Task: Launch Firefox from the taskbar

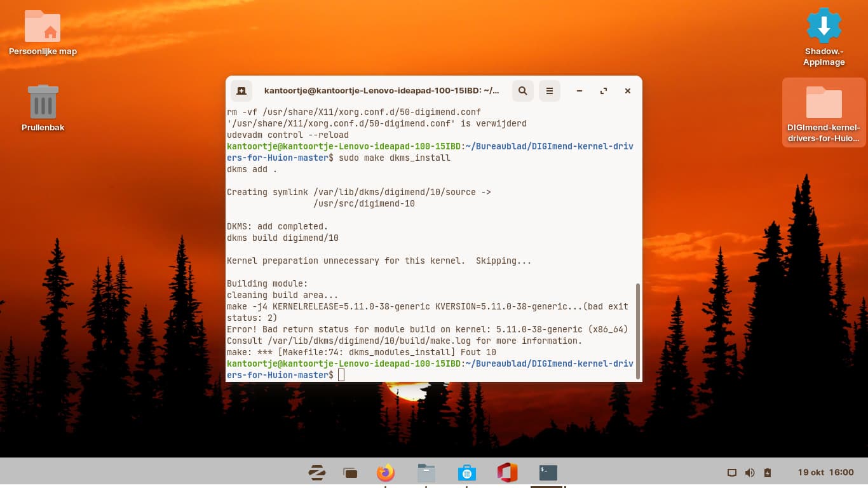Action: click(x=385, y=473)
